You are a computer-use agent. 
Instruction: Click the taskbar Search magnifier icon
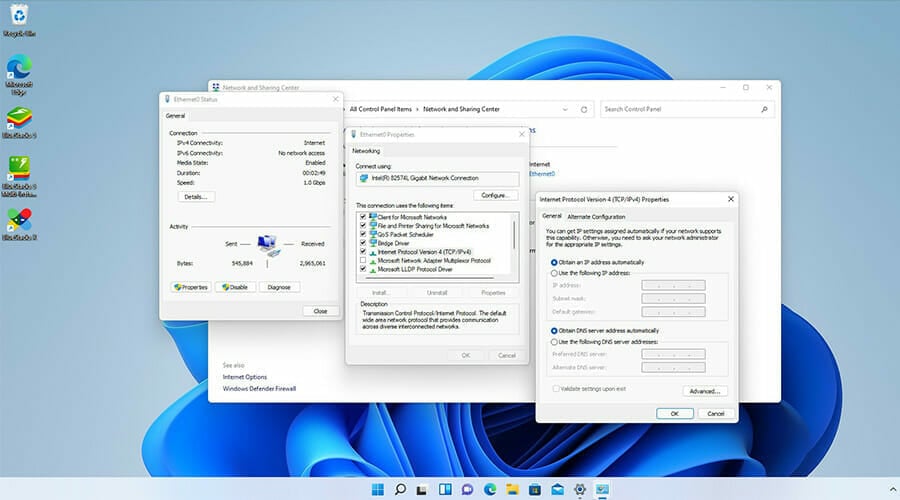tap(400, 489)
